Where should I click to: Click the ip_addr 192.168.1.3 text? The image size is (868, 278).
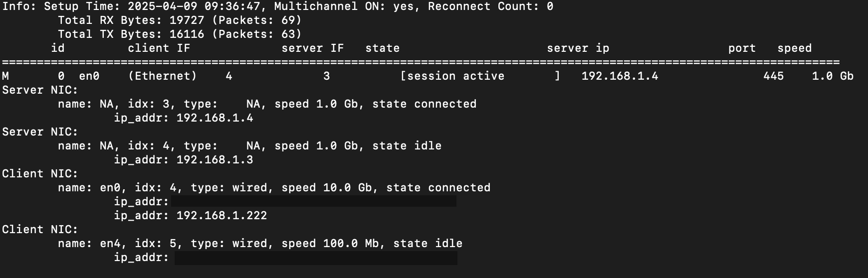pyautogui.click(x=215, y=160)
